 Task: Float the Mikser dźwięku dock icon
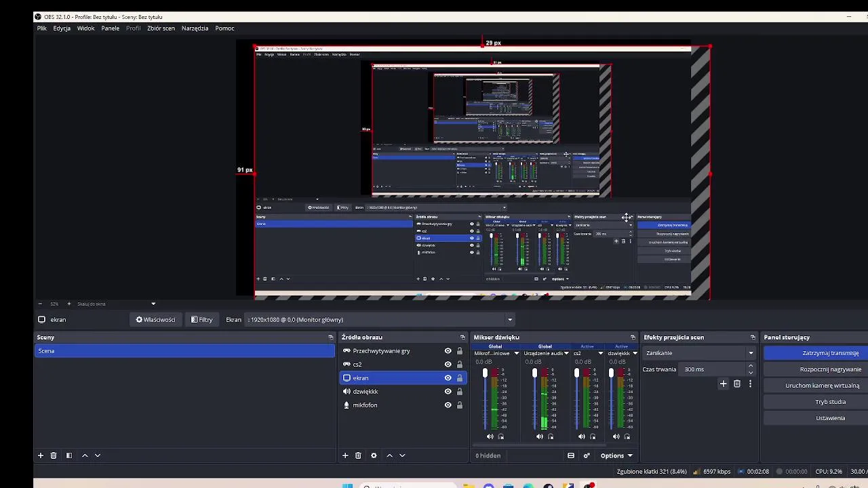(633, 337)
